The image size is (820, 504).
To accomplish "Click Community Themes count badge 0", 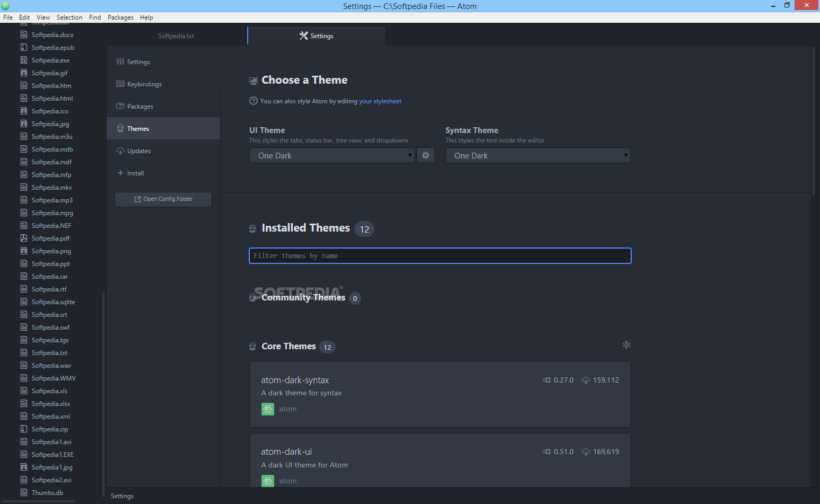I will [x=355, y=298].
